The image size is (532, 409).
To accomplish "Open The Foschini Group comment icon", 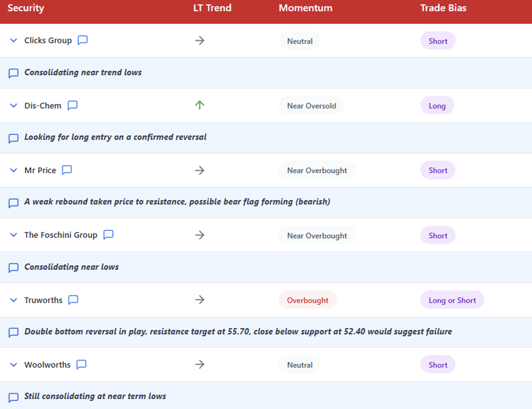I will [x=108, y=235].
